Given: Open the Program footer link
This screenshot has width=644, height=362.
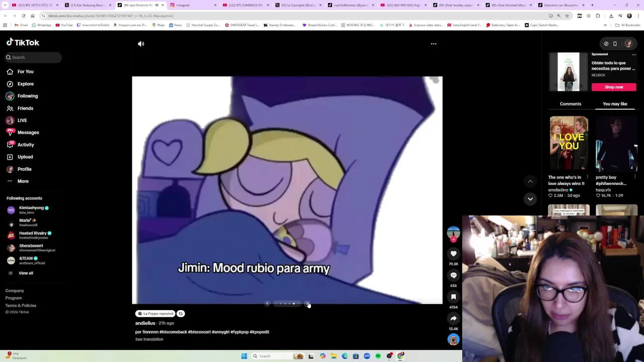Looking at the screenshot, I should 14,298.
